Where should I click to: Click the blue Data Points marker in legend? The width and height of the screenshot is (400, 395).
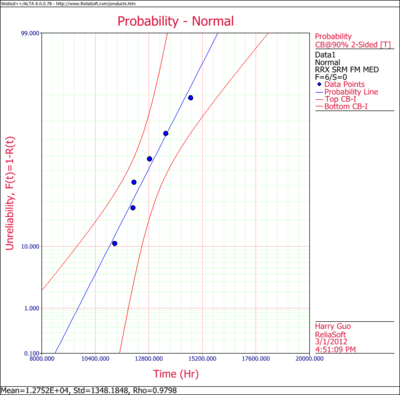319,84
